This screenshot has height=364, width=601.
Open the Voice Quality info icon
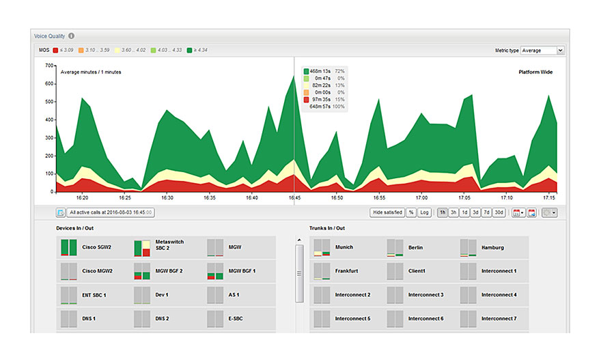tap(71, 36)
